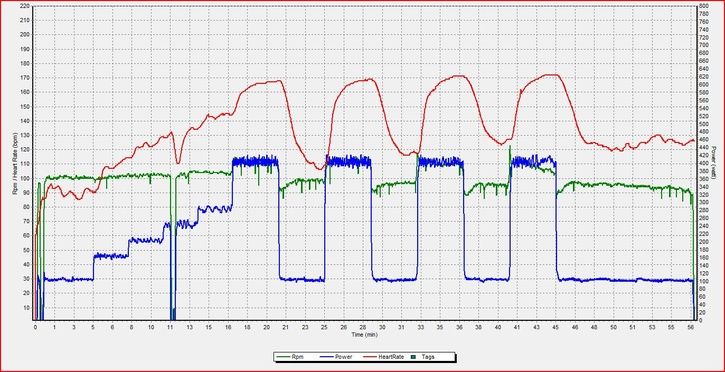The image size is (725, 372).
Task: Click the 0 minute tick on time axis
Action: pyautogui.click(x=35, y=327)
